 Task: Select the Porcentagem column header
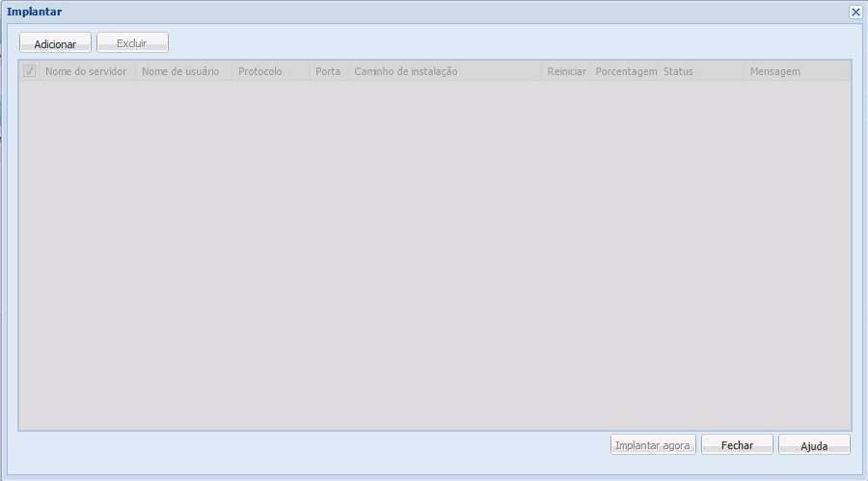pos(624,71)
